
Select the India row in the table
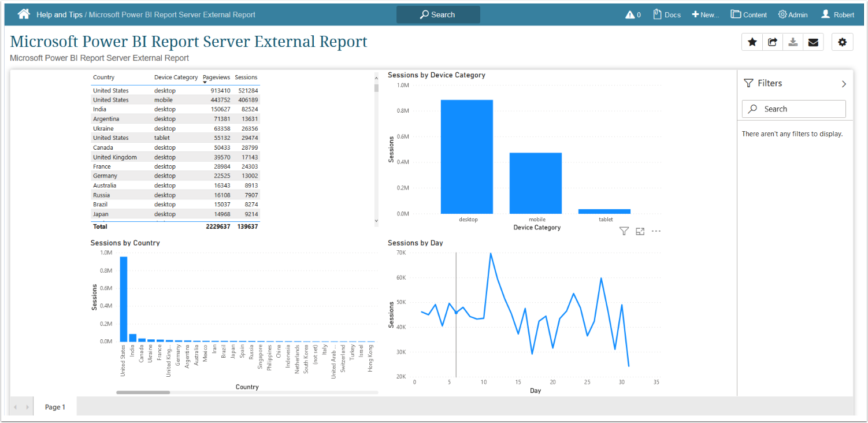pos(175,109)
